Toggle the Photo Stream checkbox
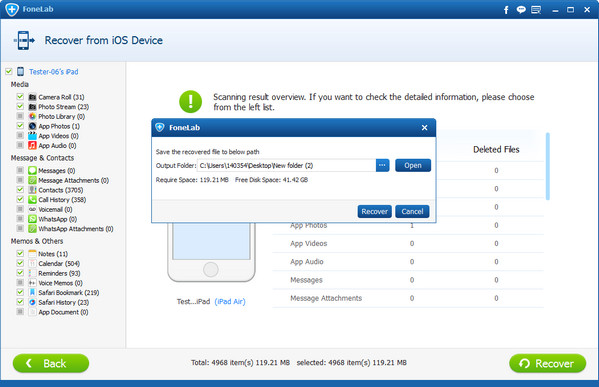 20,106
